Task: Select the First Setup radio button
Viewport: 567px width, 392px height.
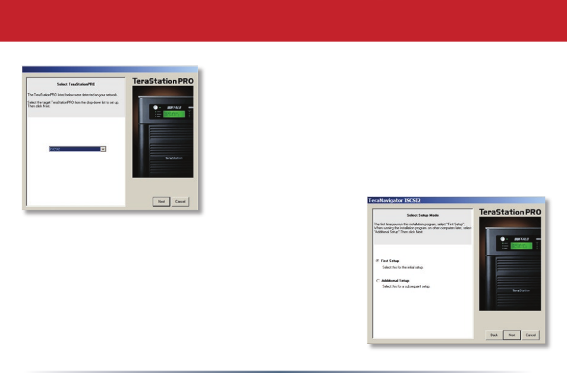Action: (x=378, y=261)
